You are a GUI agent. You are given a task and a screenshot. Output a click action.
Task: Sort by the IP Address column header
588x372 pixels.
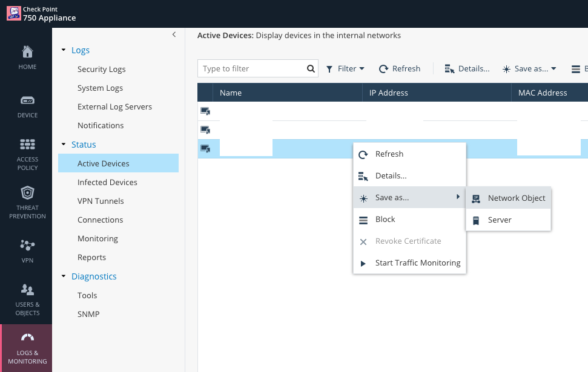tap(437, 93)
